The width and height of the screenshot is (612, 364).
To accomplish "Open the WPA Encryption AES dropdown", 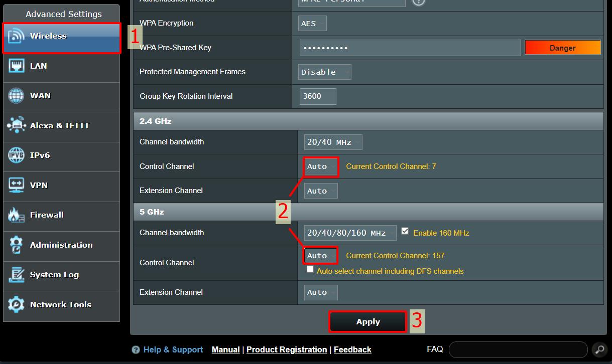I will click(312, 24).
